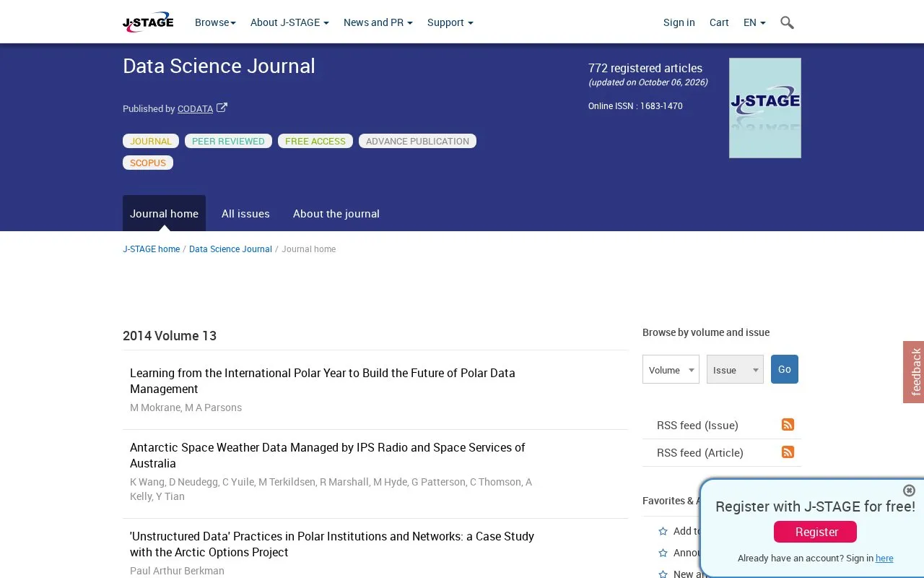Open the Issue select box
The height and width of the screenshot is (578, 924).
735,369
